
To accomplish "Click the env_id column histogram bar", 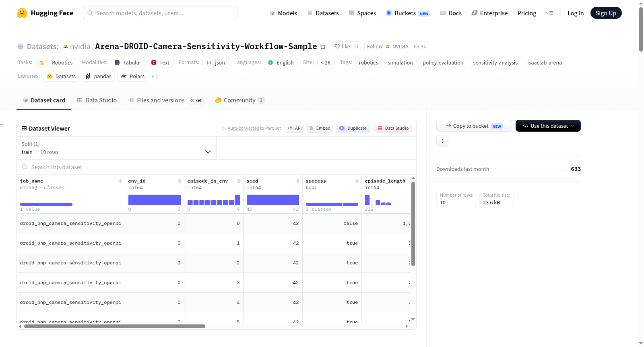I will click(155, 200).
